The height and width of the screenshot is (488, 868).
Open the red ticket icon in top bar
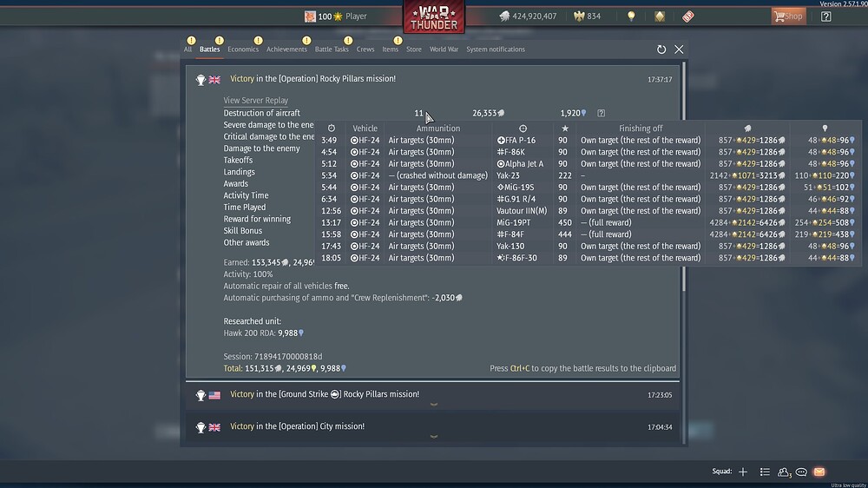tap(688, 16)
